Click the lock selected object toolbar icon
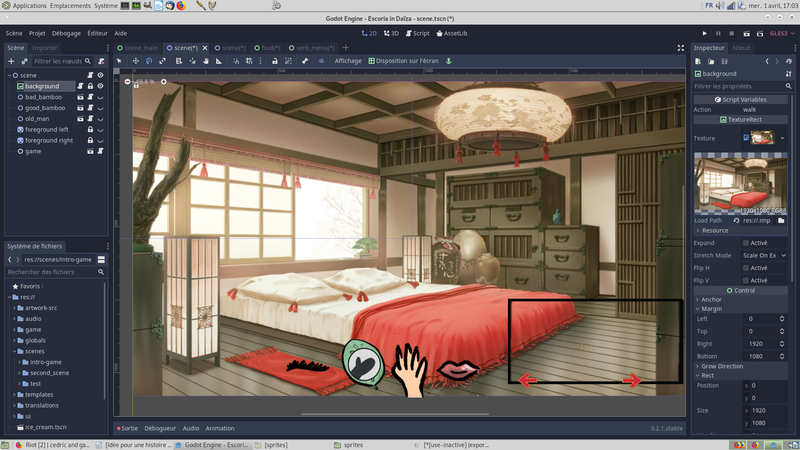This screenshot has height=450, width=800. click(274, 61)
